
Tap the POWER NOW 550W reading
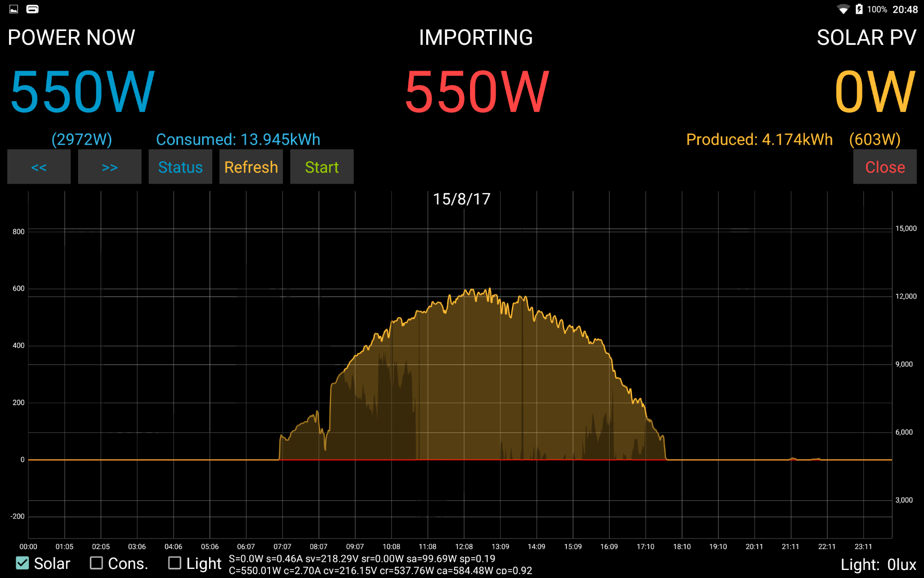click(x=81, y=91)
